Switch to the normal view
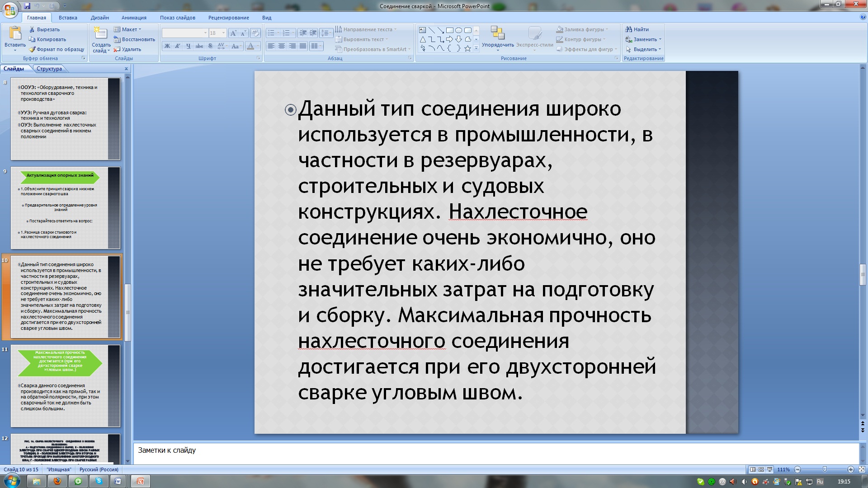This screenshot has width=868, height=488. tap(752, 469)
